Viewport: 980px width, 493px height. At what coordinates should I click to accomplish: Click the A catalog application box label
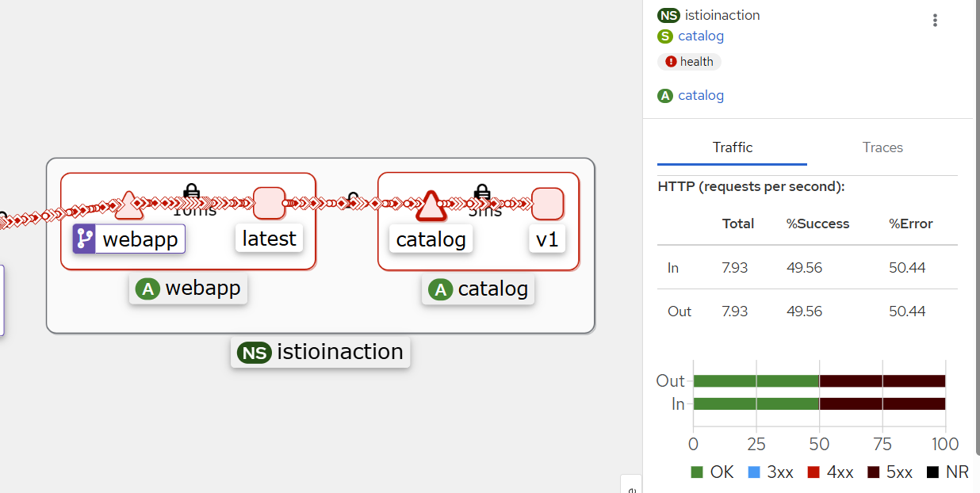[478, 289]
